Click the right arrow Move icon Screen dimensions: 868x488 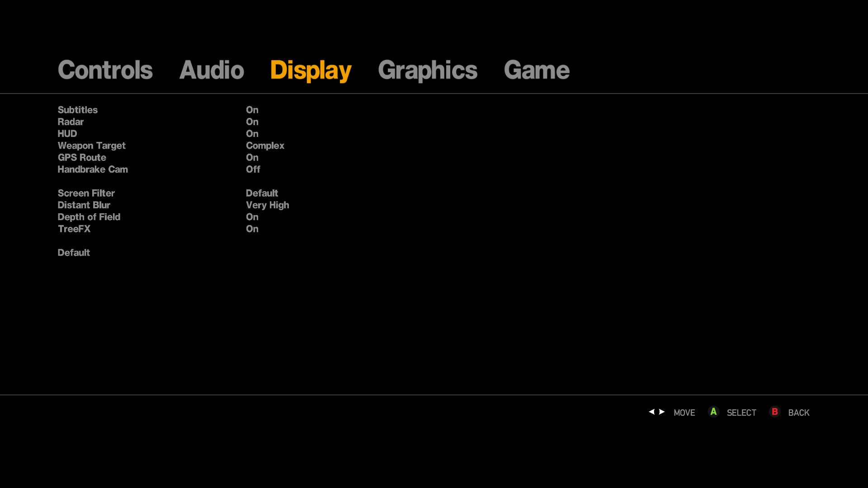661,412
